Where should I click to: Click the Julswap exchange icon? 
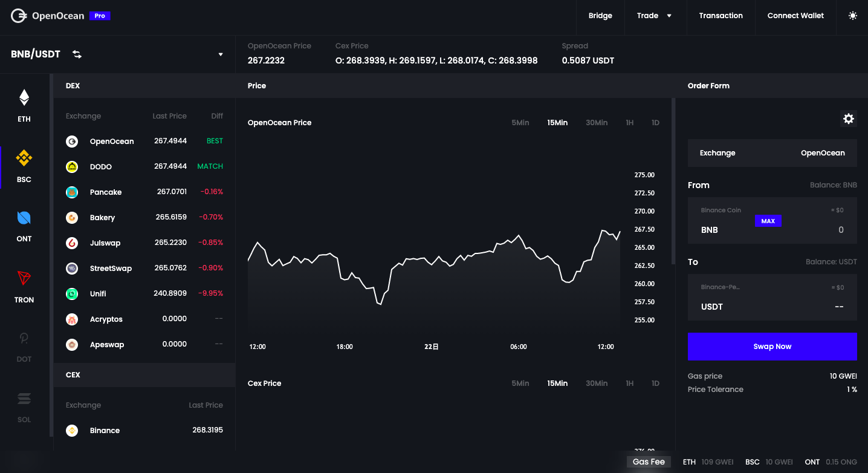tap(72, 243)
